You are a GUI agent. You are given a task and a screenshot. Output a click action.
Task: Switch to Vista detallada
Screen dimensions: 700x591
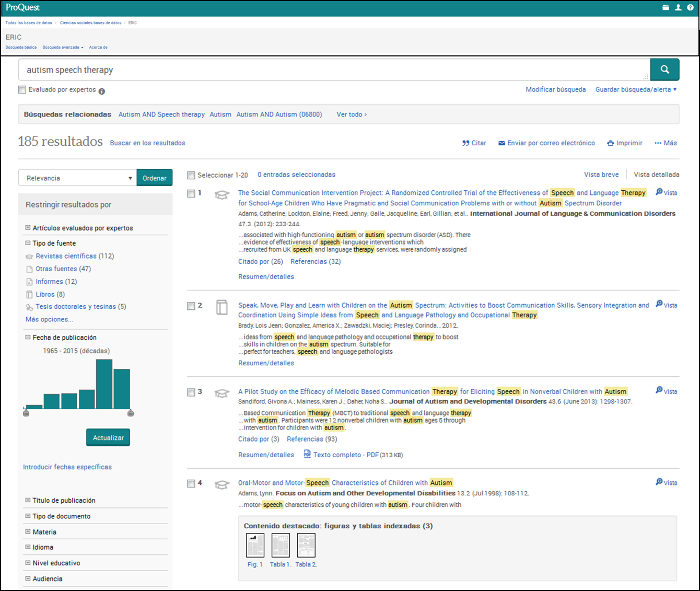pyautogui.click(x=657, y=175)
